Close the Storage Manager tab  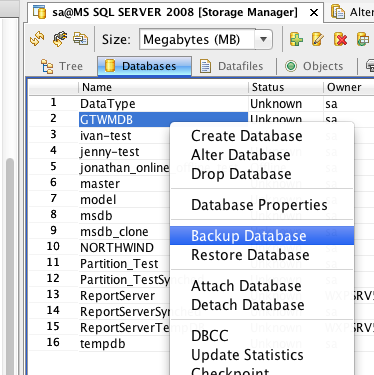pyautogui.click(x=314, y=13)
